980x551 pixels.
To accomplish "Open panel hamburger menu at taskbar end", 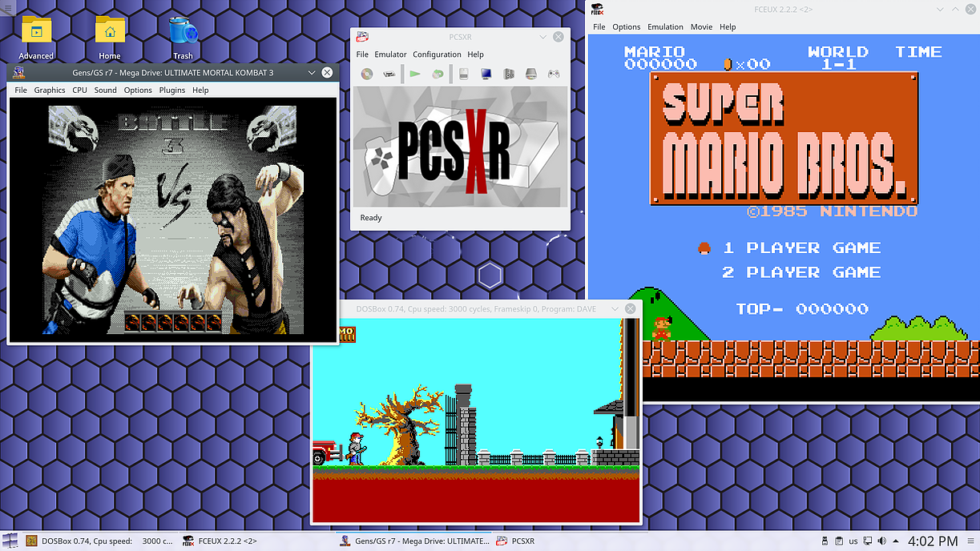I will (x=970, y=541).
